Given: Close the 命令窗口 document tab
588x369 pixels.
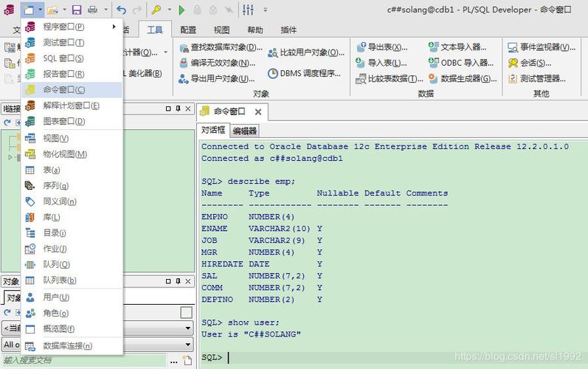Looking at the screenshot, I should click(258, 111).
